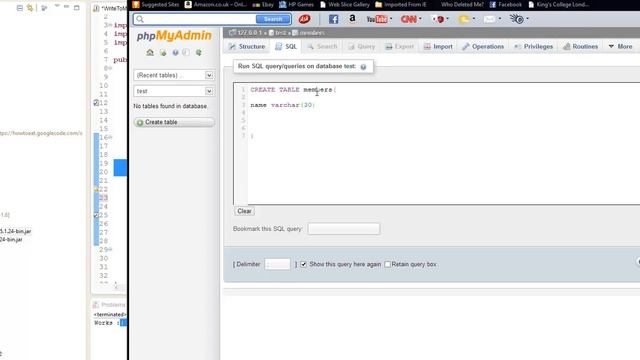Open Facebook from the browser toolbar icon
This screenshot has width=640, height=360.
[x=333, y=19]
